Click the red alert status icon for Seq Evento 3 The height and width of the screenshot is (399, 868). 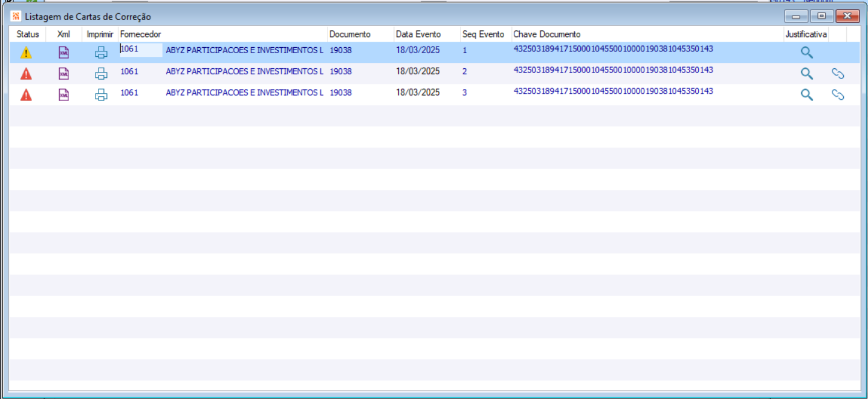tap(26, 95)
